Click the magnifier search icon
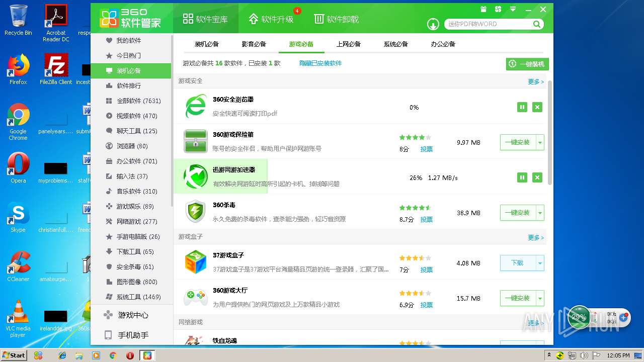The height and width of the screenshot is (362, 644). click(x=537, y=24)
